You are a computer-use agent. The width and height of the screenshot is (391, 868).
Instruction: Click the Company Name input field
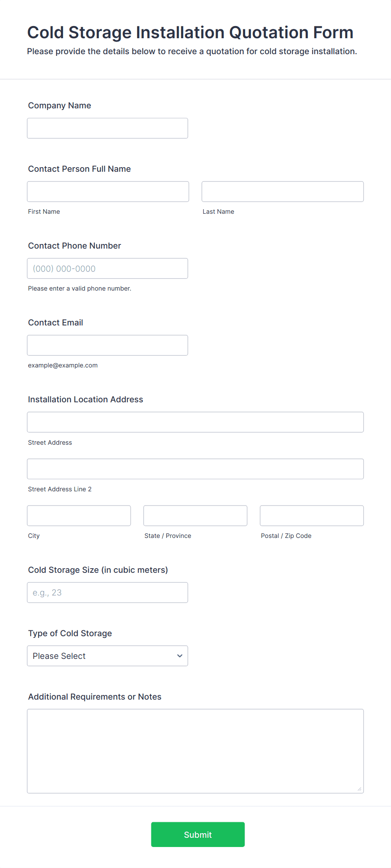[x=108, y=128]
